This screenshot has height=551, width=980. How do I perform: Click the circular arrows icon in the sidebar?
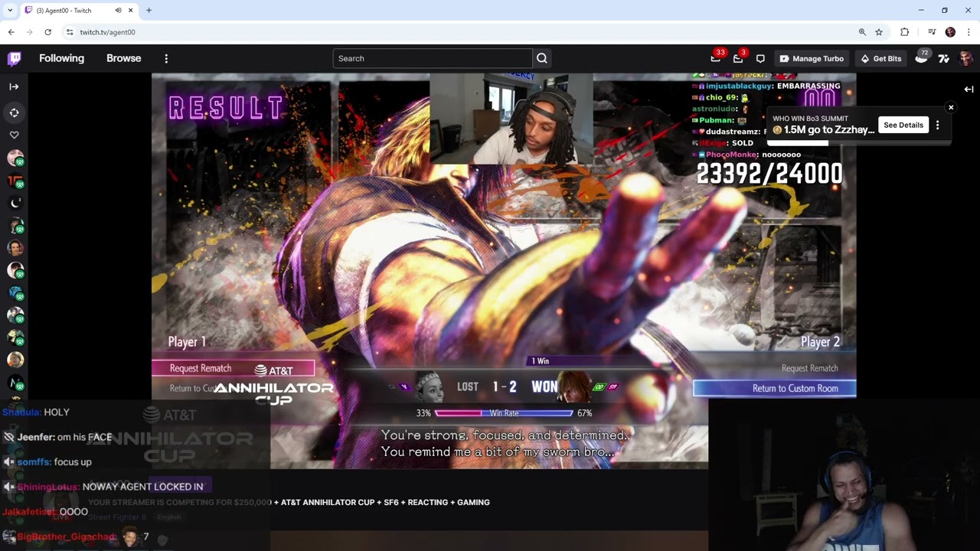(14, 112)
